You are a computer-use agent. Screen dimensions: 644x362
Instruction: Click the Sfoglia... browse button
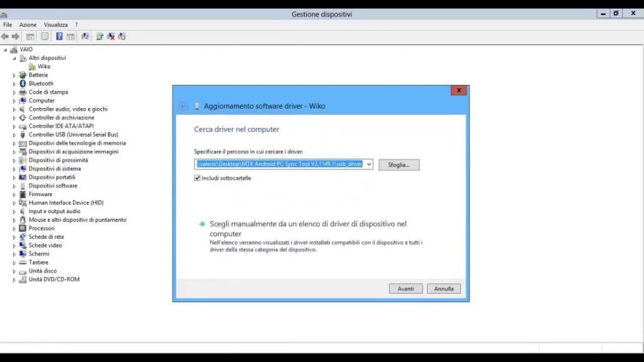point(399,165)
